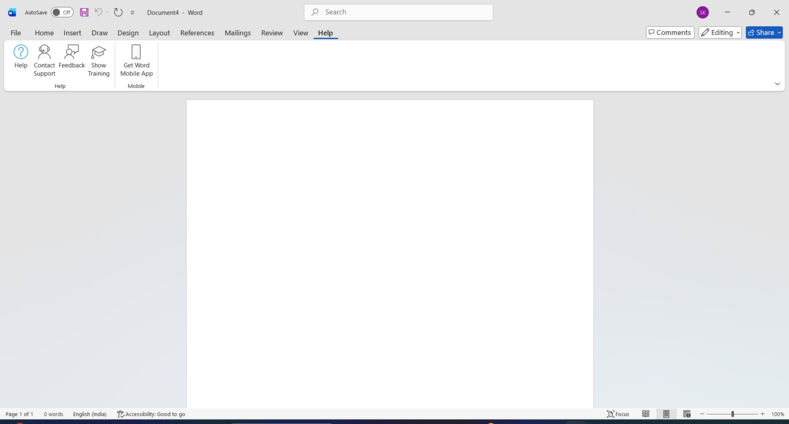Save the document with the floppy icon
Screen dimensions: 789x424
click(x=84, y=13)
